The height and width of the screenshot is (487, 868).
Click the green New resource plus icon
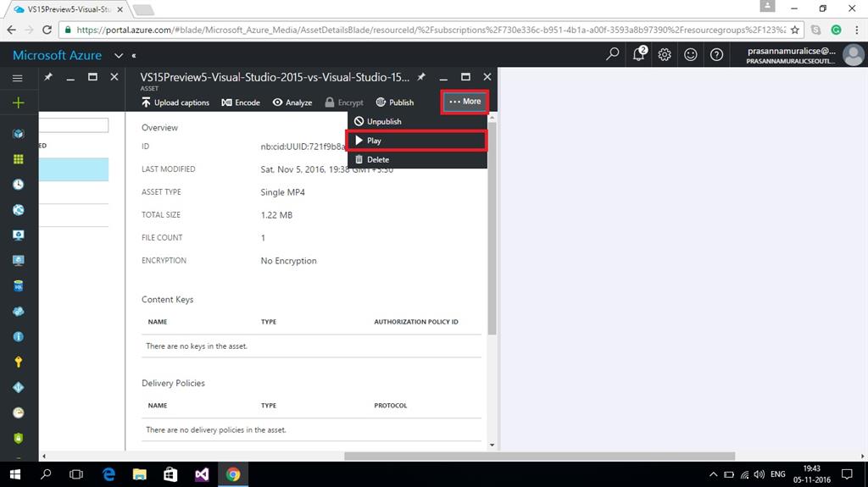click(x=19, y=103)
